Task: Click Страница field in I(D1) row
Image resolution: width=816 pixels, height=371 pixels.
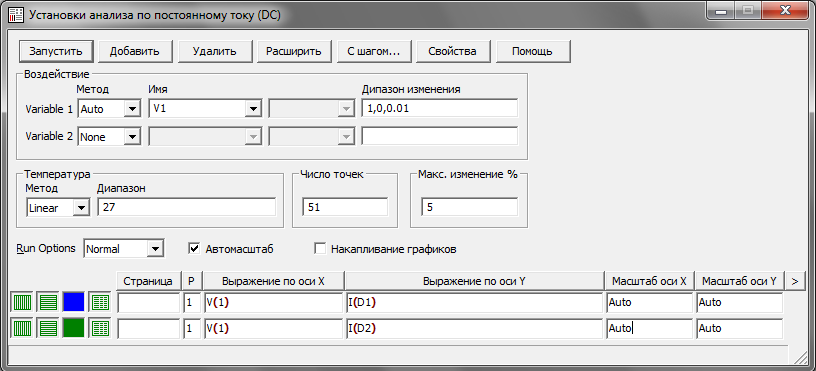Action: (x=148, y=302)
